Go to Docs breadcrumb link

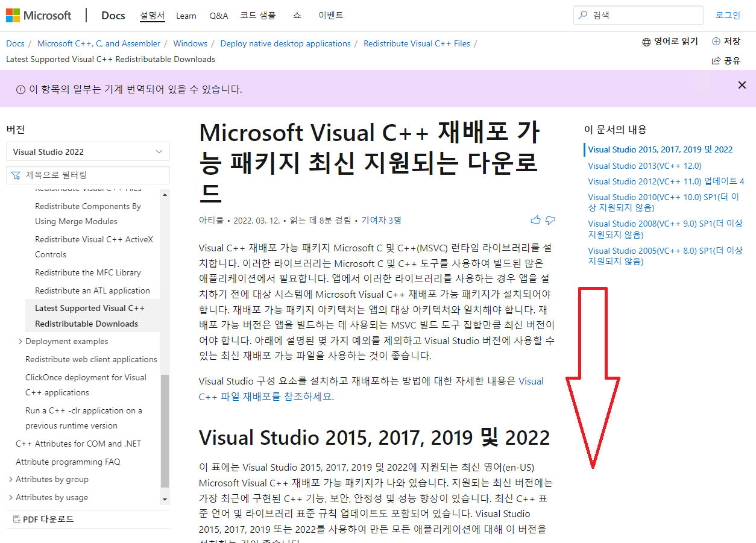coord(15,43)
